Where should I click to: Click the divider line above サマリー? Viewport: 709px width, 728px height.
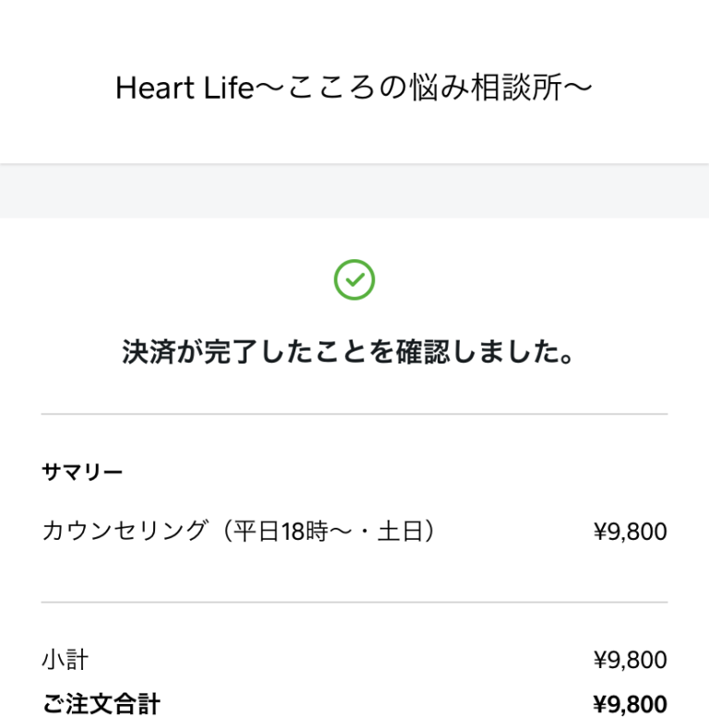(354, 413)
